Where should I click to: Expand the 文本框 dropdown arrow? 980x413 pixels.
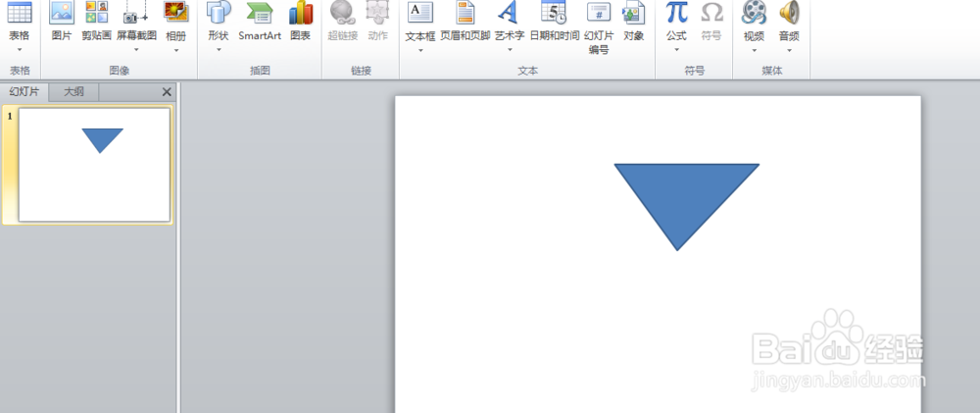click(420, 49)
